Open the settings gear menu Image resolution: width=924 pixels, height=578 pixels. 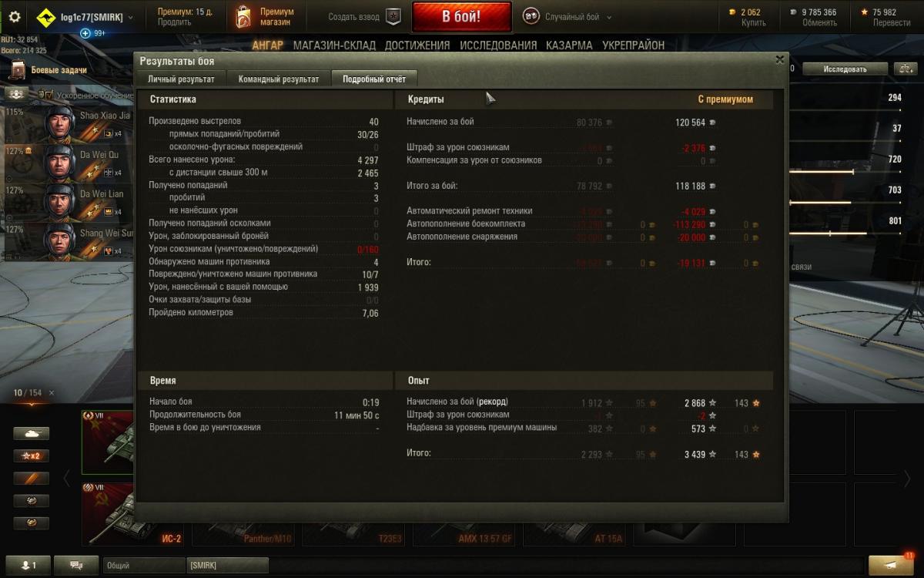pos(14,16)
